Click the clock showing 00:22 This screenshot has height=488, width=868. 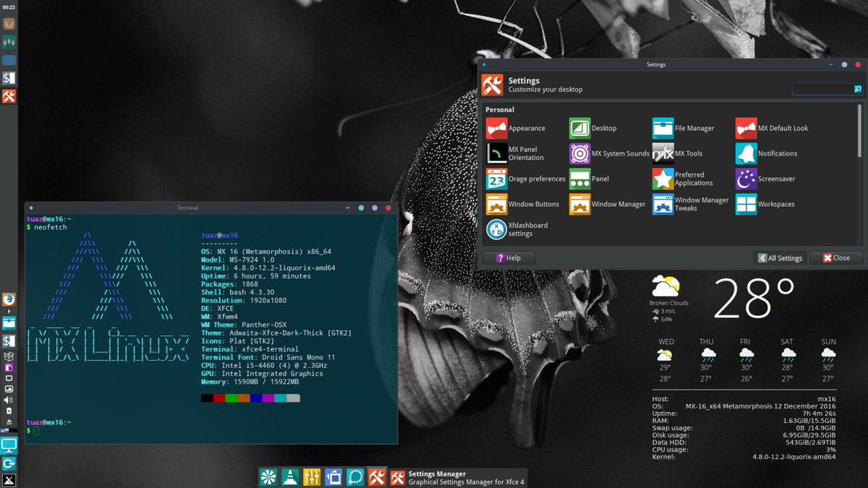coord(9,7)
